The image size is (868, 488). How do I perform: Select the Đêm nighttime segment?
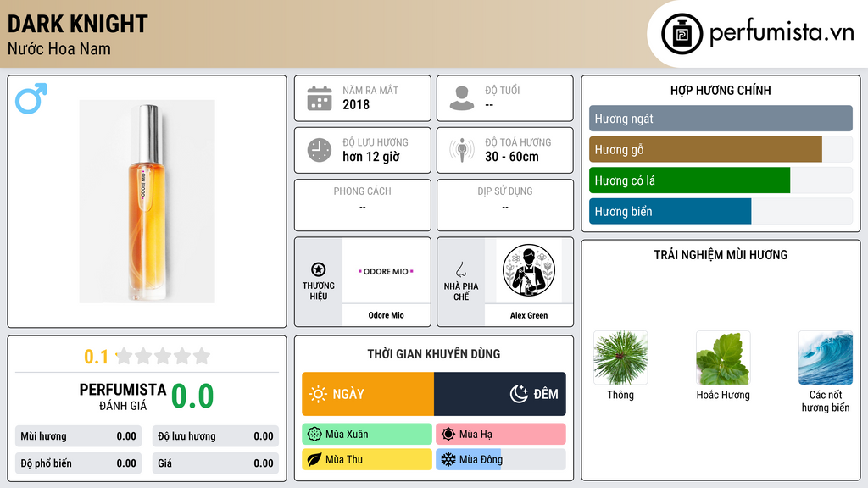[x=500, y=394]
